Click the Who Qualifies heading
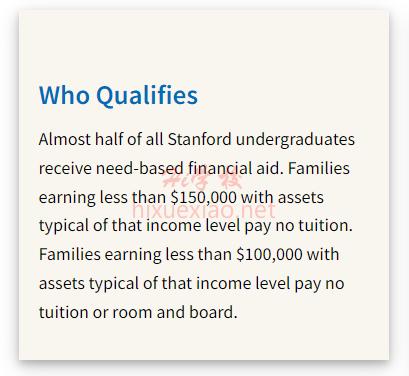The image size is (409, 376). click(118, 96)
